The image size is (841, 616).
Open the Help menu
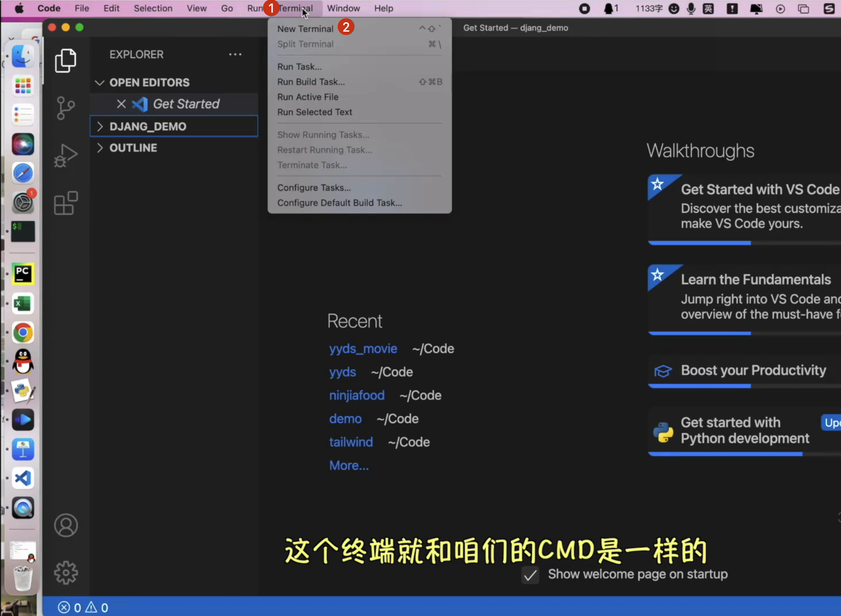point(383,8)
